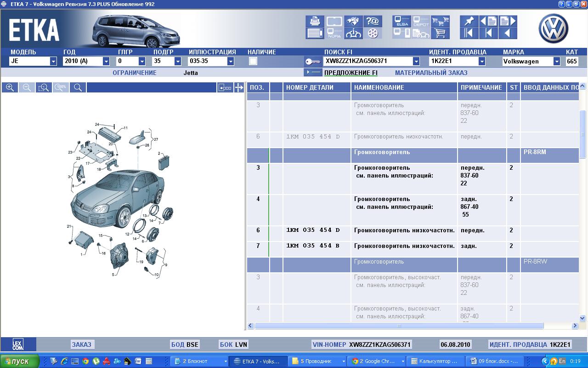
Task: Click the plain magnifier icon
Action: click(x=78, y=87)
